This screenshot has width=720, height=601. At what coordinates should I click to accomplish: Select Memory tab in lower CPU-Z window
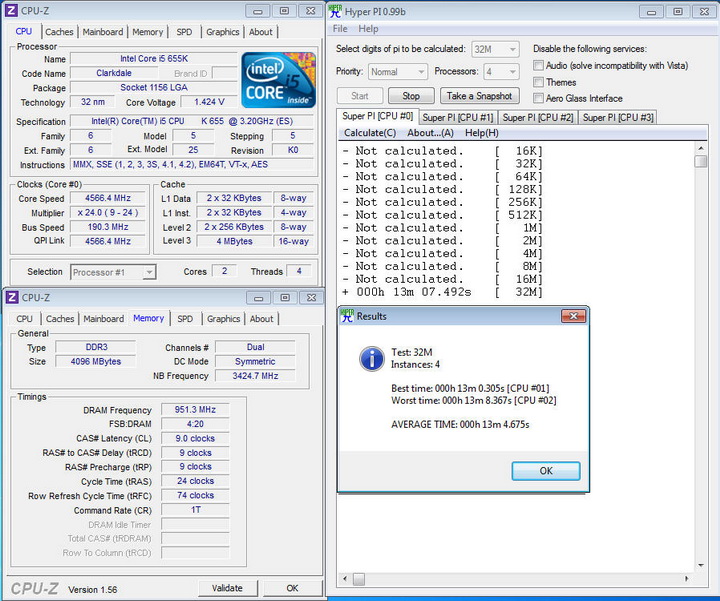[x=148, y=318]
